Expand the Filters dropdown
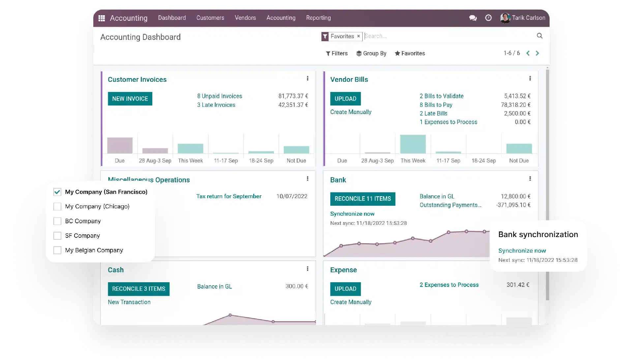The image size is (633, 364). [337, 53]
